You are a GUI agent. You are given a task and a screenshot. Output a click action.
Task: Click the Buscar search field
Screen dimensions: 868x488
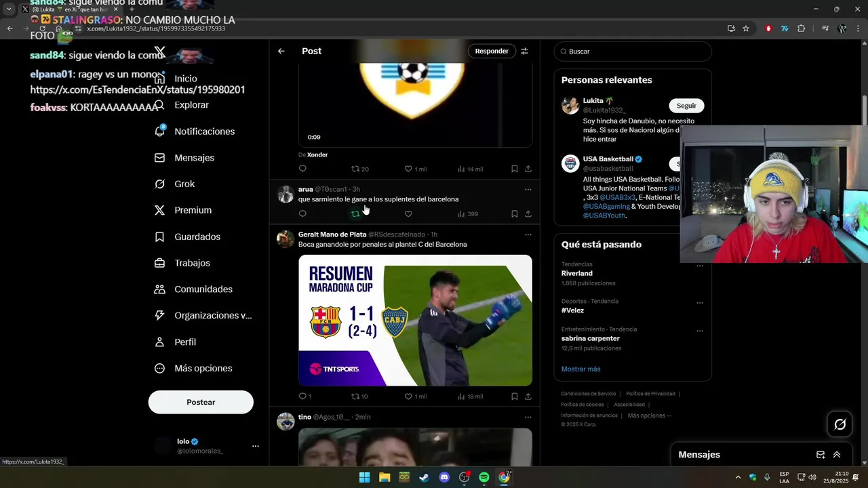click(633, 52)
